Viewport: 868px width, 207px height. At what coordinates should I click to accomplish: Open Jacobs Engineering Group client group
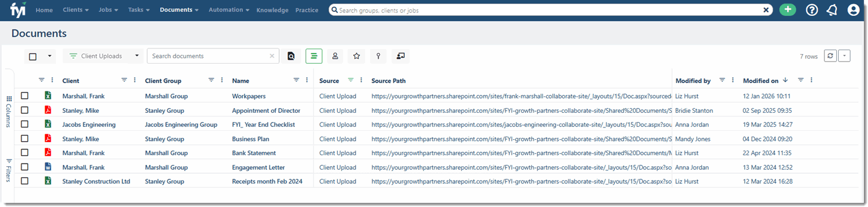181,125
